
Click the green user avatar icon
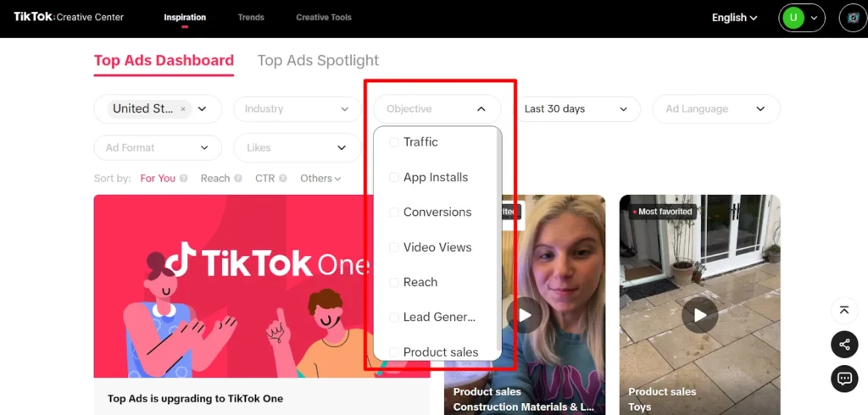(793, 18)
